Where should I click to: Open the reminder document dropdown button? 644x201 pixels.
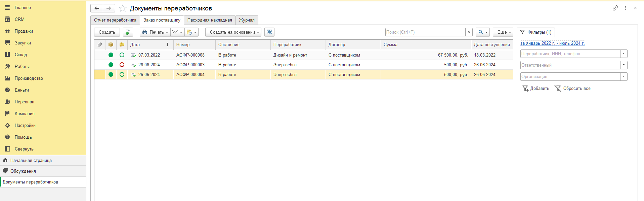pos(191,32)
